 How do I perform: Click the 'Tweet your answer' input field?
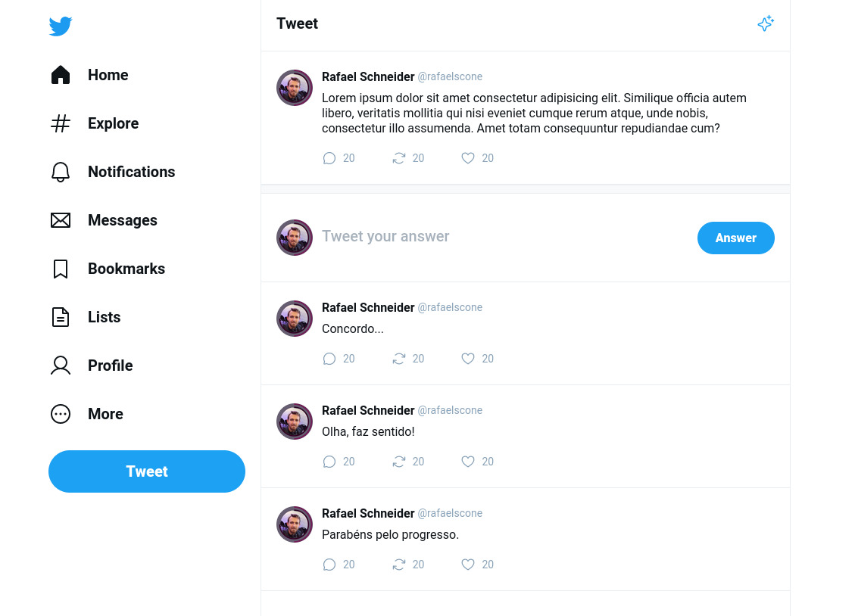[454, 236]
